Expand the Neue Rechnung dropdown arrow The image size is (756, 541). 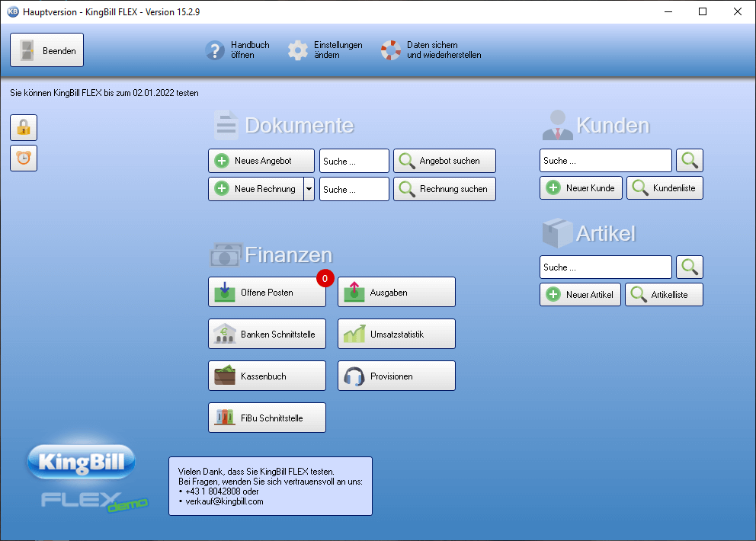click(309, 189)
